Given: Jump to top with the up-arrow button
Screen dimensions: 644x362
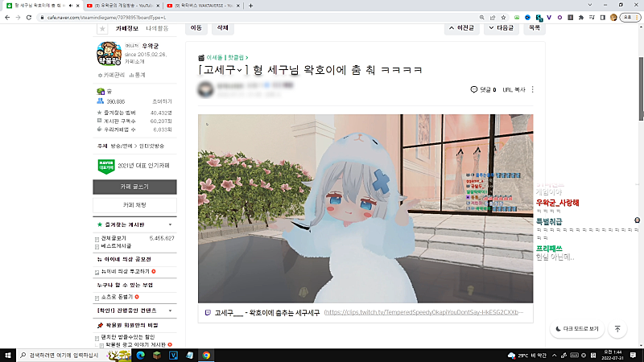Looking at the screenshot, I should coord(617,329).
